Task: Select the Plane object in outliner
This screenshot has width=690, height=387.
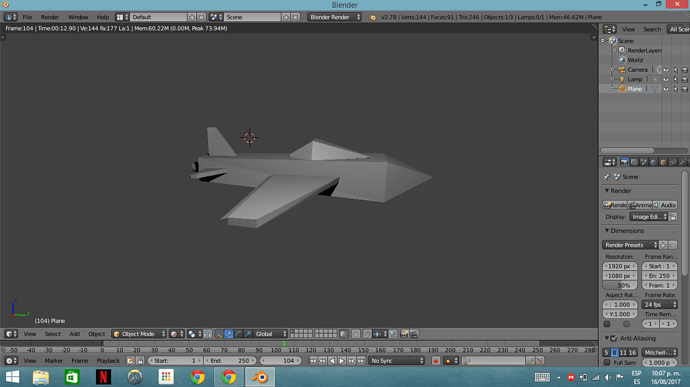Action: coord(634,89)
